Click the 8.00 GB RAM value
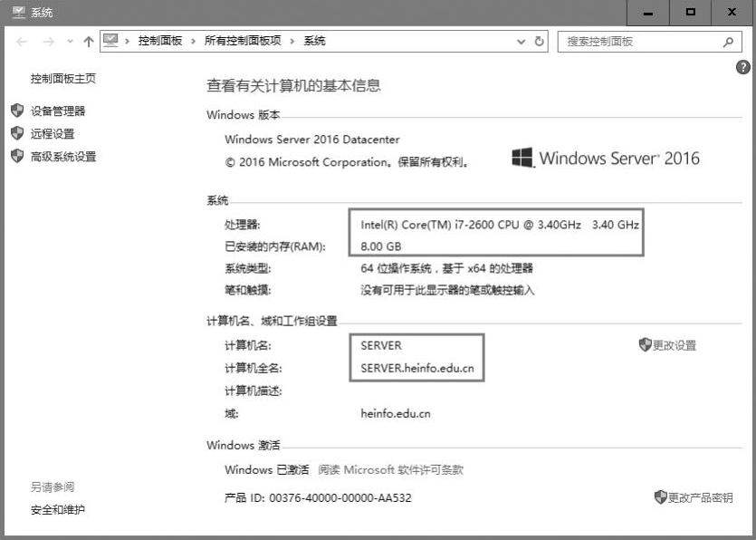 [x=381, y=246]
